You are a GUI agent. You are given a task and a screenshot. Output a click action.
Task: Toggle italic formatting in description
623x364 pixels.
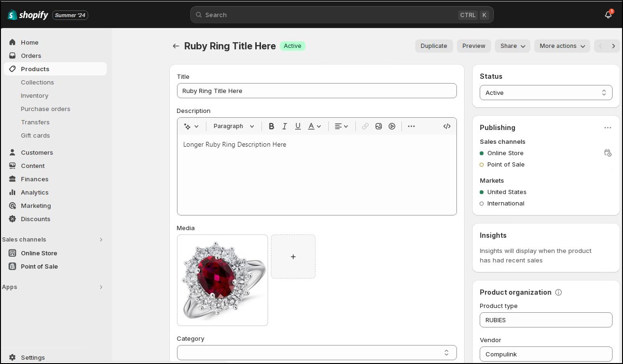tap(285, 126)
